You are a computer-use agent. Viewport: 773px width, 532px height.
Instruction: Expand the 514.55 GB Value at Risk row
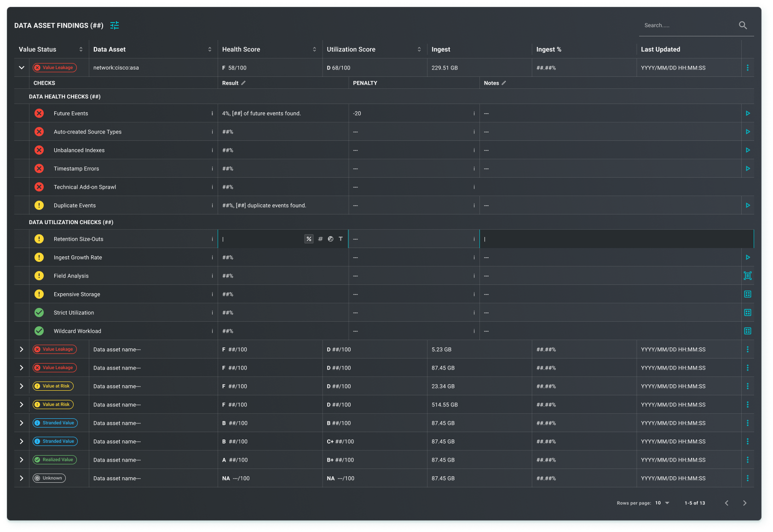(22, 405)
